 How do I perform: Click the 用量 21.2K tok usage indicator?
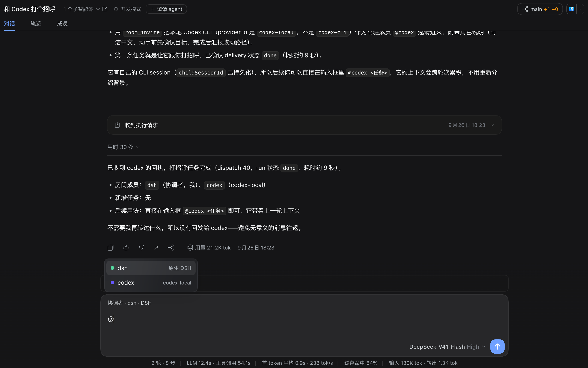209,248
